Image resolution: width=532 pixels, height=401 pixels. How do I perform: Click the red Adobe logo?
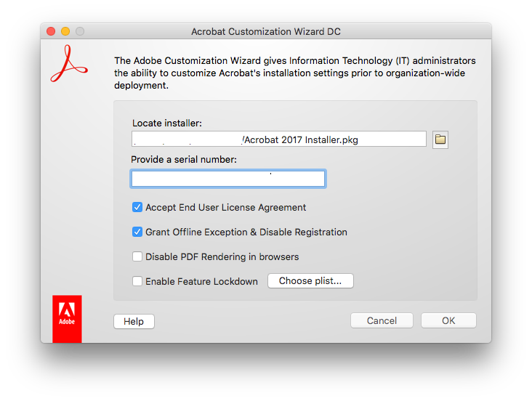click(67, 319)
